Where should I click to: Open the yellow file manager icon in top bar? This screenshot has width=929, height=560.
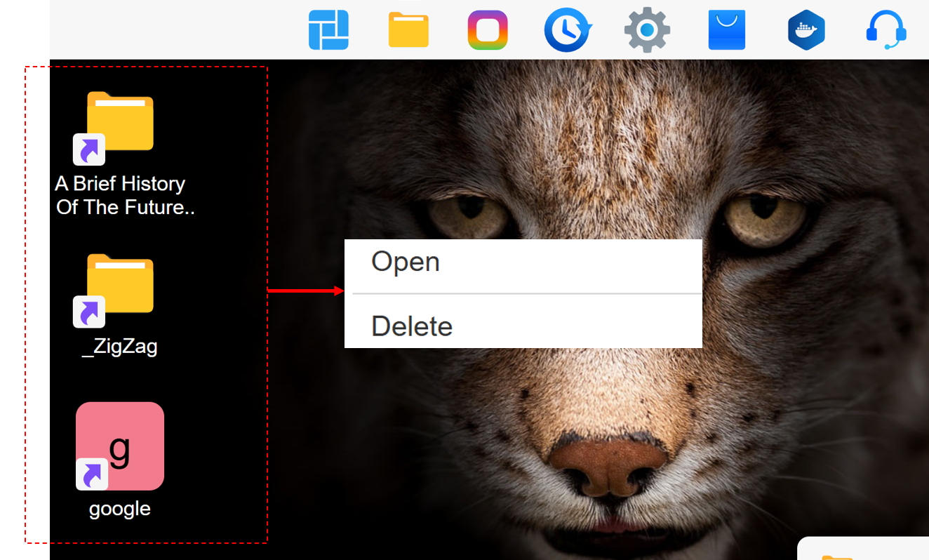408,31
